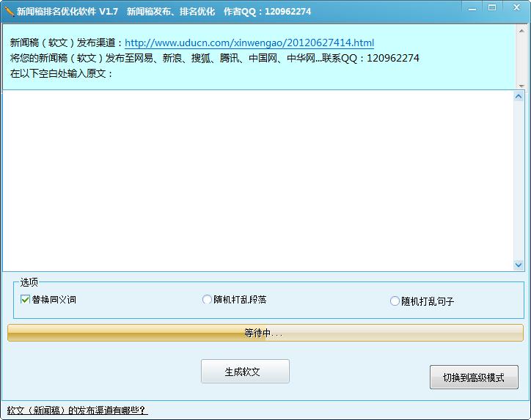Click the 在以下空白处输入原文 instruction text
This screenshot has width=531, height=420.
(62, 73)
